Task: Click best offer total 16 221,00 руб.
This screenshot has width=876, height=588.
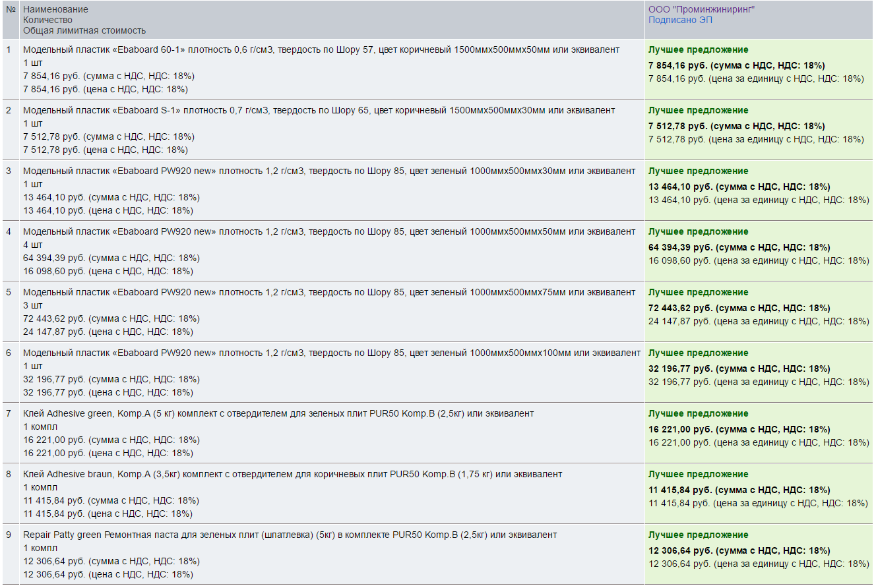Action: tap(739, 429)
